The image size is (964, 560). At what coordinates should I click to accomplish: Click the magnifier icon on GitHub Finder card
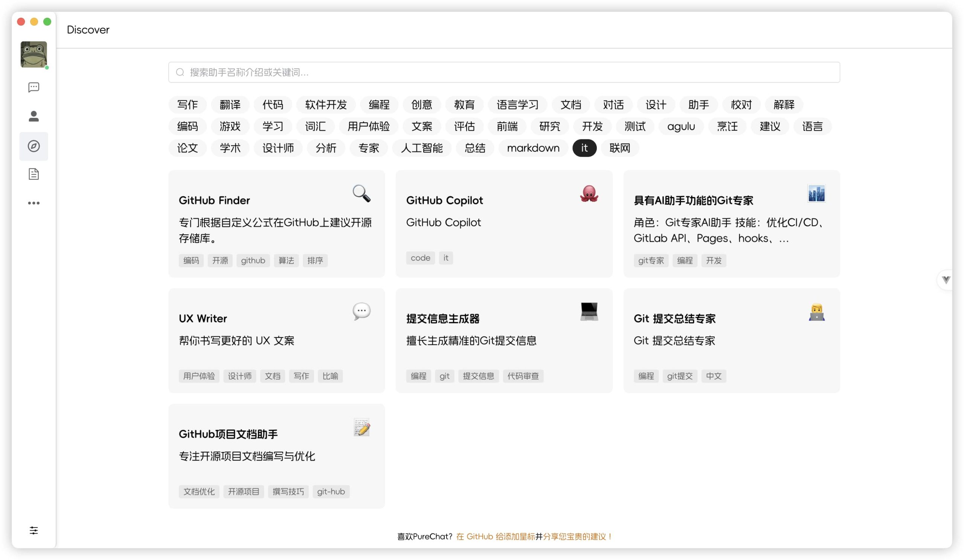361,193
